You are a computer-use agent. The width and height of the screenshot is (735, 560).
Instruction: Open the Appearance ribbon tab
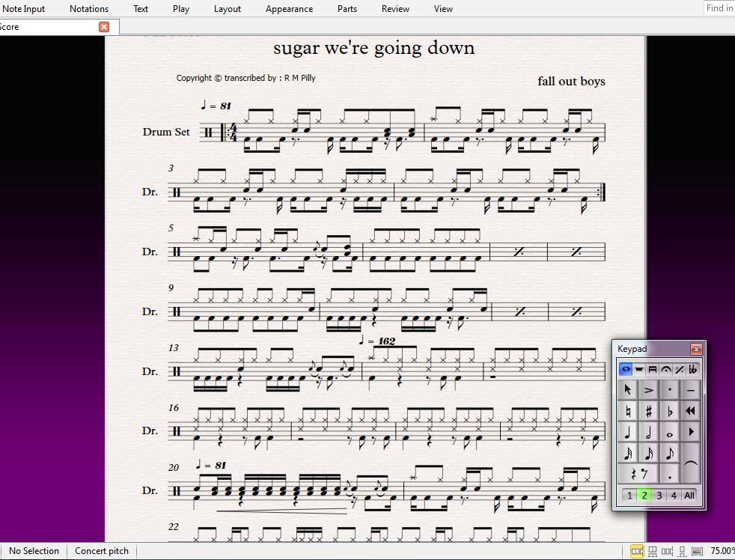point(289,8)
